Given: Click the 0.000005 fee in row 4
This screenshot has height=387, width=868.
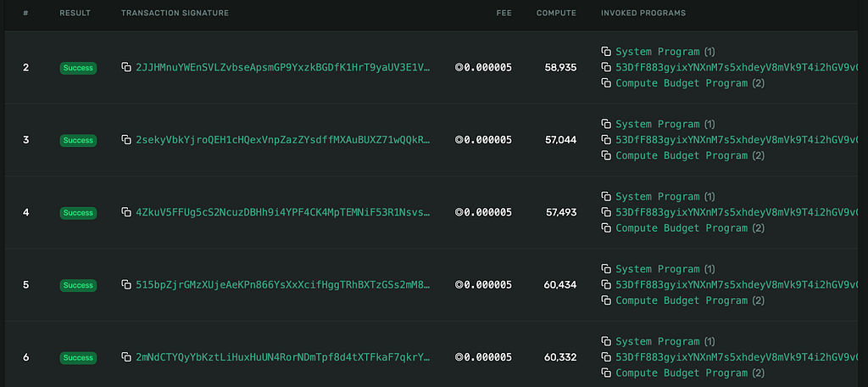Looking at the screenshot, I should click(x=483, y=212).
